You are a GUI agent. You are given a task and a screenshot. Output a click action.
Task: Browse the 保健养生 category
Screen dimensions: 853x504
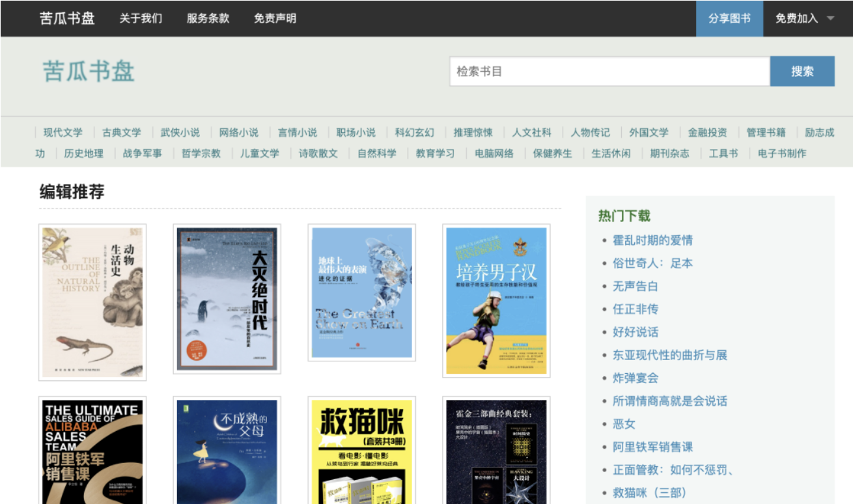point(553,153)
